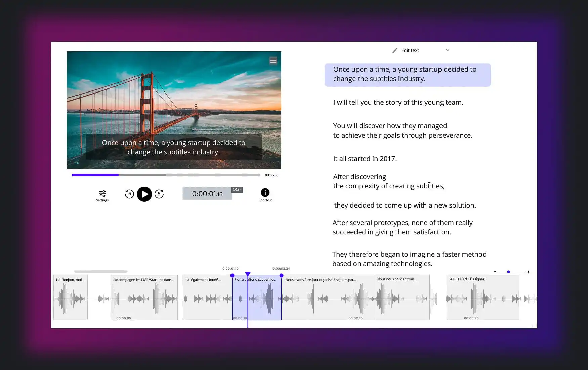Click the timecode field 0:00:01.16
Image resolution: width=588 pixels, height=370 pixels.
207,194
